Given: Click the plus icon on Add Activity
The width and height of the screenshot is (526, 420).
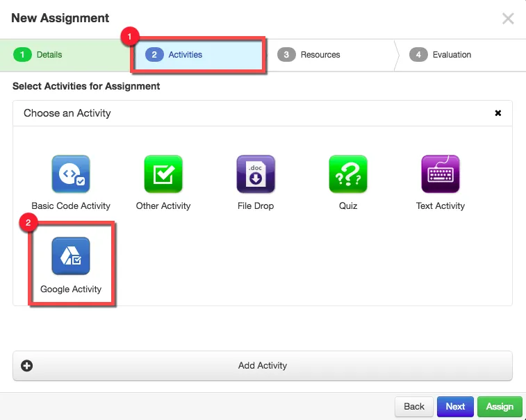Looking at the screenshot, I should pyautogui.click(x=27, y=366).
